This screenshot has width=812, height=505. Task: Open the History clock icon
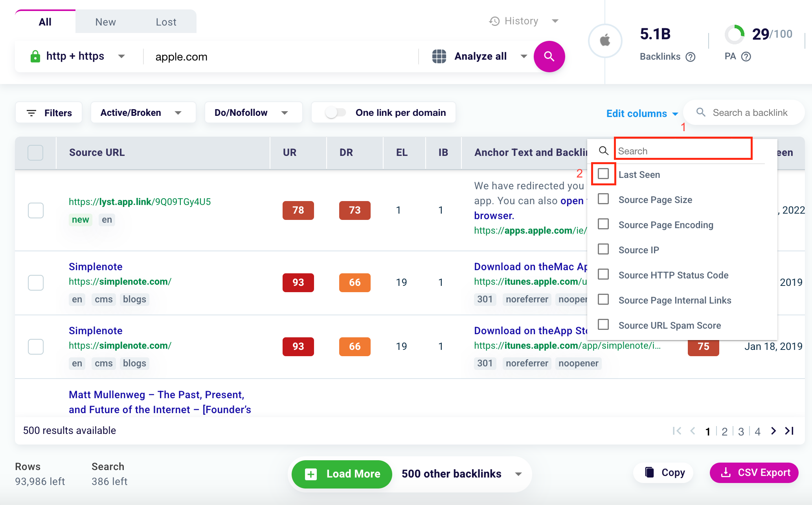tap(494, 20)
